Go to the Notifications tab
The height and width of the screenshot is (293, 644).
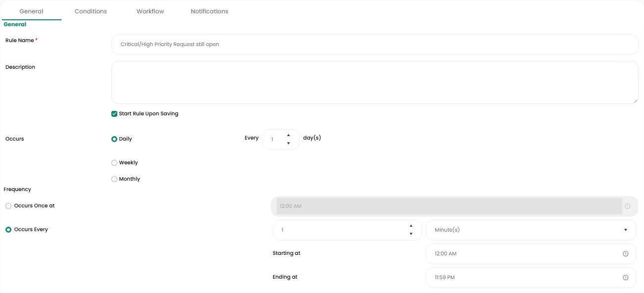[x=209, y=11]
